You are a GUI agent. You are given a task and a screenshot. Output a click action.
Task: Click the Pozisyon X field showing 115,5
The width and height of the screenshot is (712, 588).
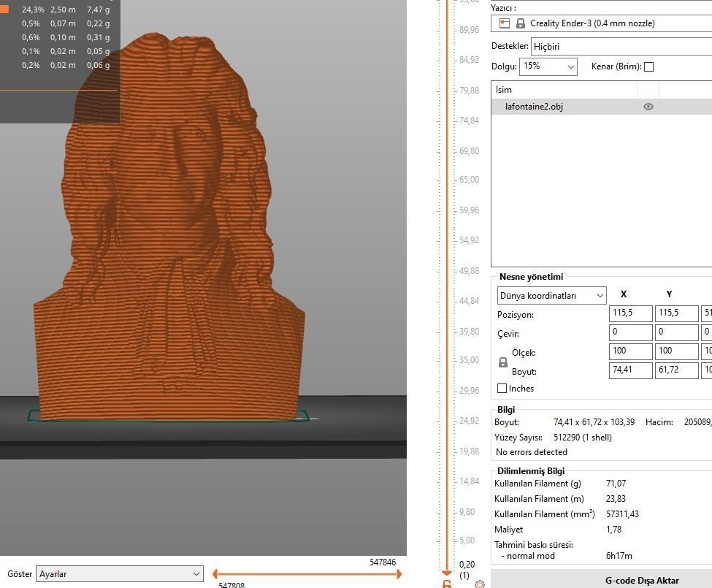pyautogui.click(x=631, y=313)
